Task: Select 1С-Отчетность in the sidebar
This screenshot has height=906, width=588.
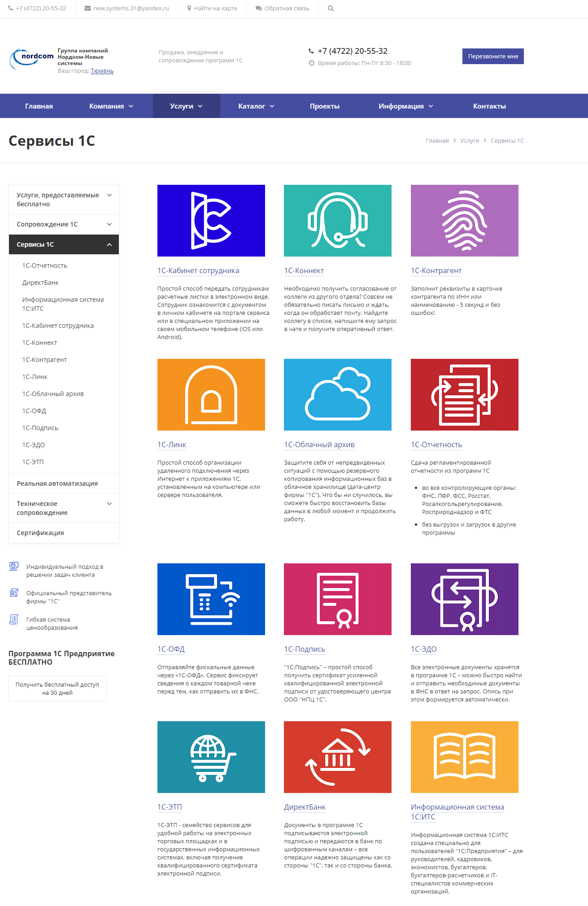Action: [x=45, y=266]
